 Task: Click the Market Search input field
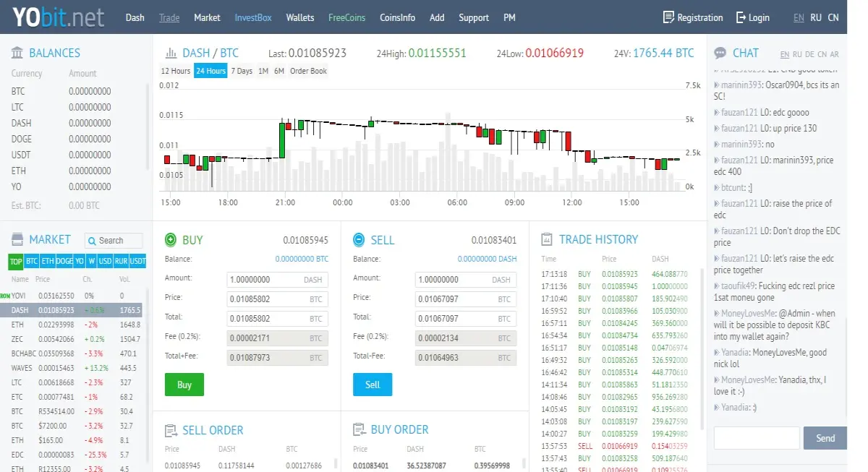(114, 241)
